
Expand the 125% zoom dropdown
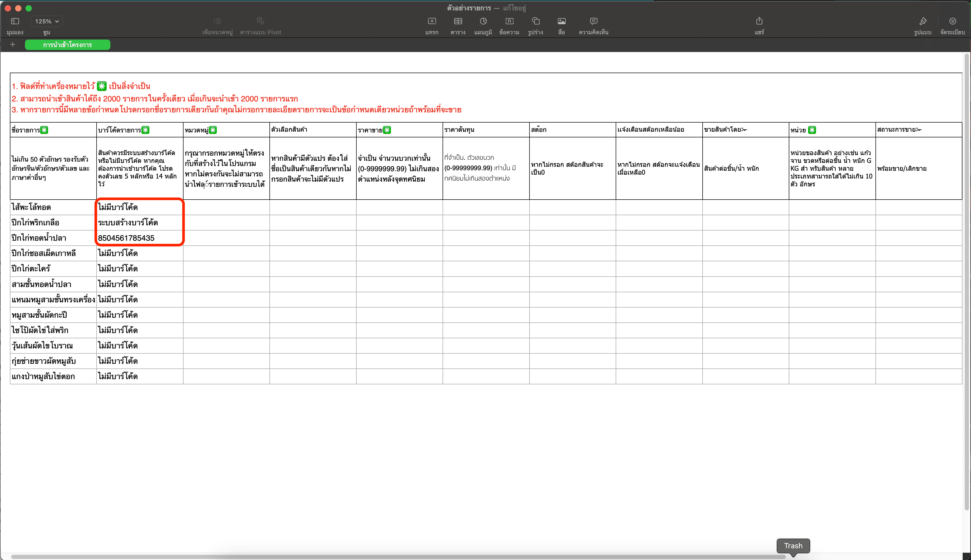point(47,22)
